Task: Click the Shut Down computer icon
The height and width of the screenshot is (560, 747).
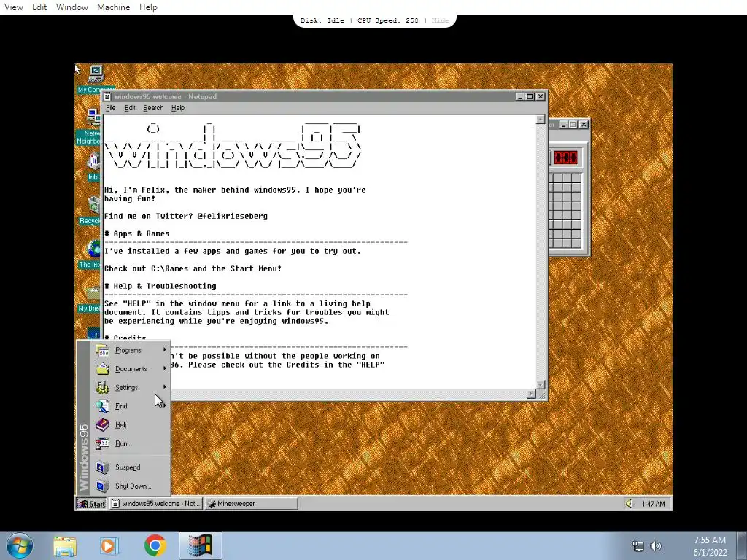Action: point(102,486)
